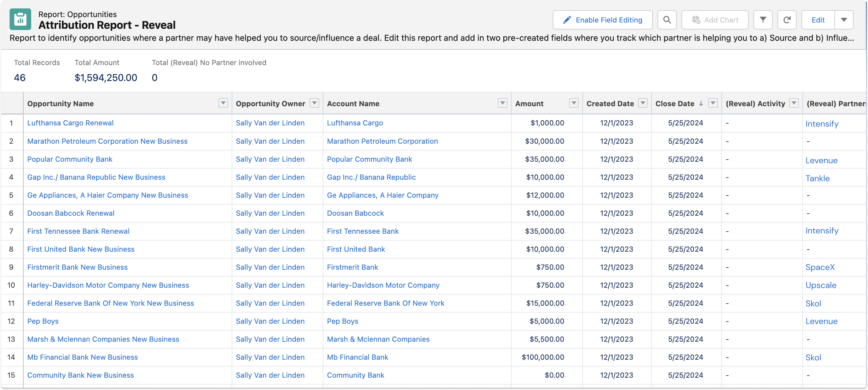The height and width of the screenshot is (390, 868).
Task: Open Opportunity Name column menu
Action: pos(223,103)
